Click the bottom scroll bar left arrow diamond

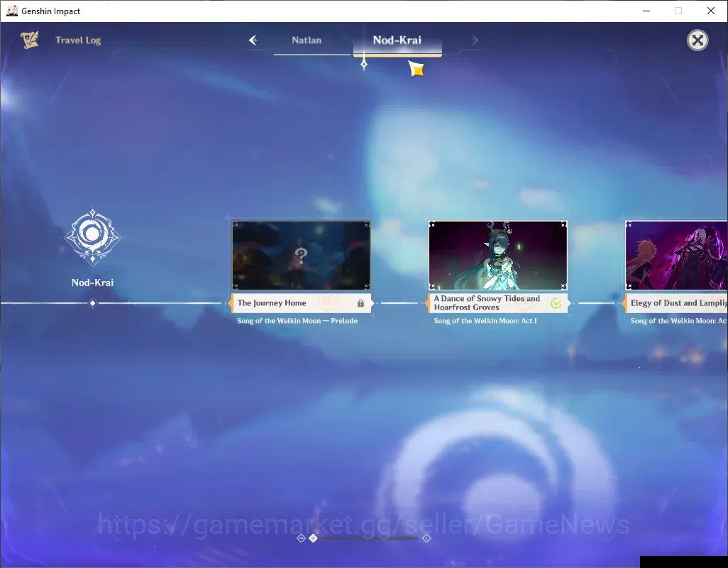point(301,538)
